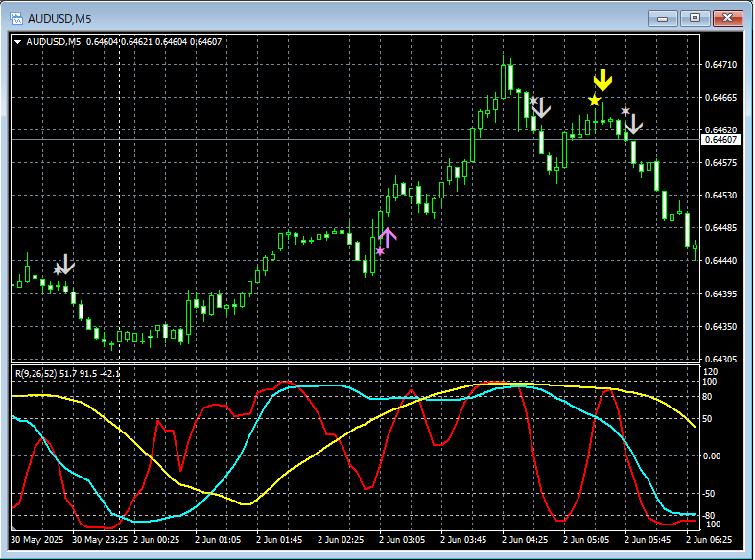Image resolution: width=755 pixels, height=560 pixels.
Task: Click the pink star below the up arrow
Action: 380,251
